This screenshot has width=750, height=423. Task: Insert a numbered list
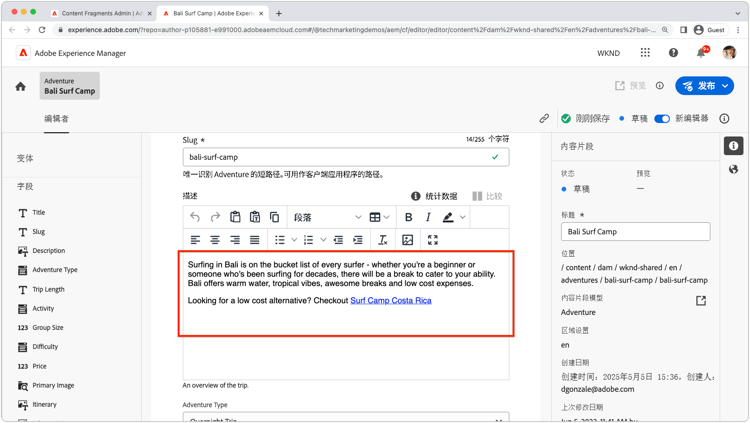pos(309,240)
